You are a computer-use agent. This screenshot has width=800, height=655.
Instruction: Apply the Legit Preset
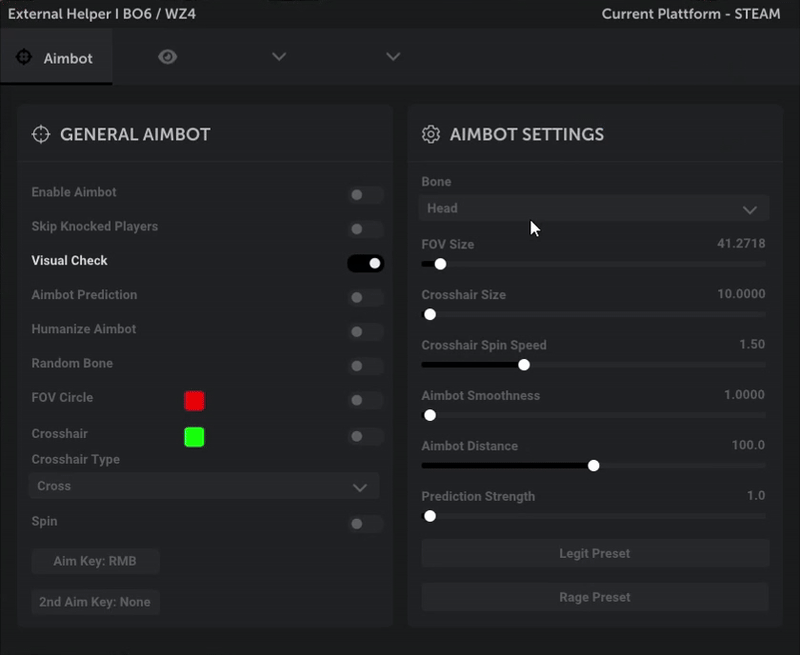(x=595, y=553)
